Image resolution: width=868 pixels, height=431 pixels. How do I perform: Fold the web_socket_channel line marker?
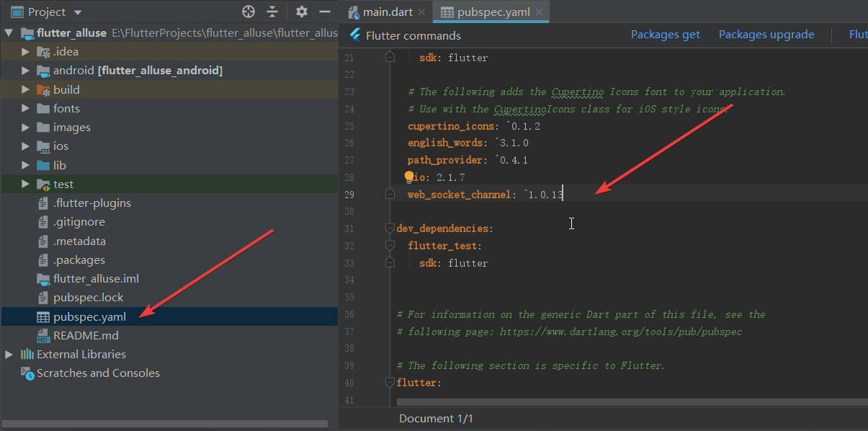(390, 194)
